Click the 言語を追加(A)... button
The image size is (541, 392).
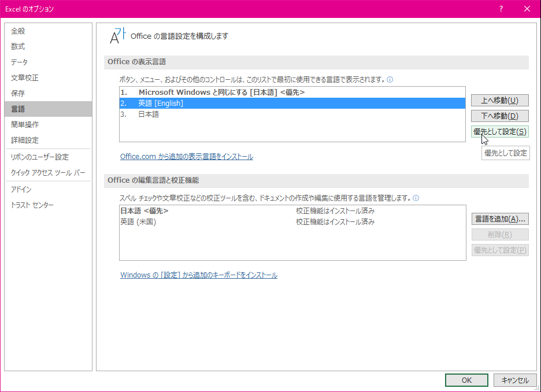500,219
